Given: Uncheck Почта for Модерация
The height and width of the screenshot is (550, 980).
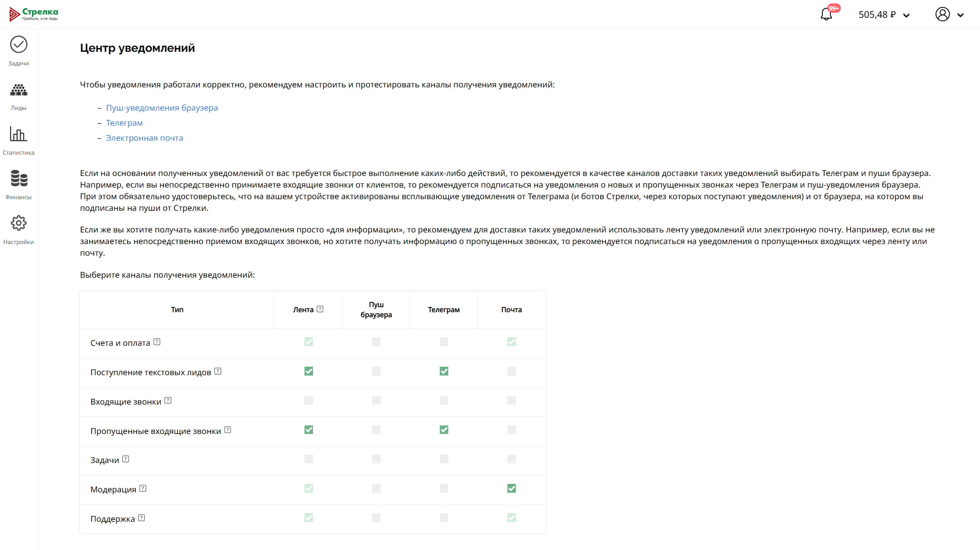Looking at the screenshot, I should pyautogui.click(x=512, y=489).
